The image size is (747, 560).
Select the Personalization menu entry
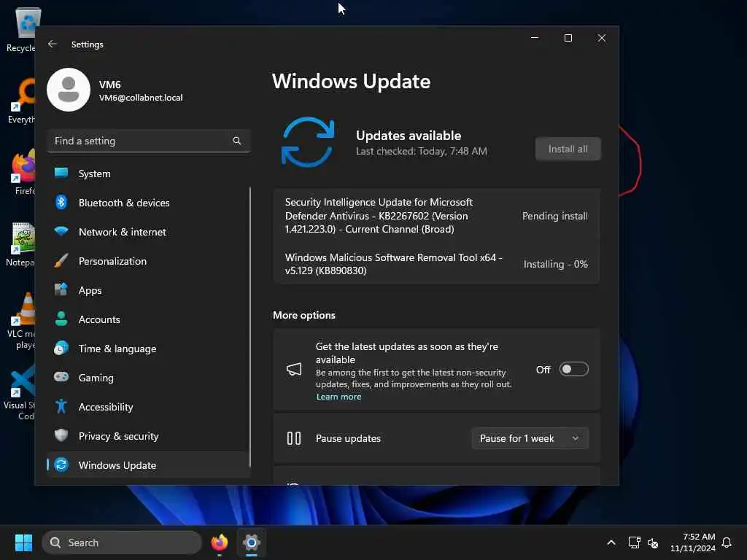click(x=149, y=261)
